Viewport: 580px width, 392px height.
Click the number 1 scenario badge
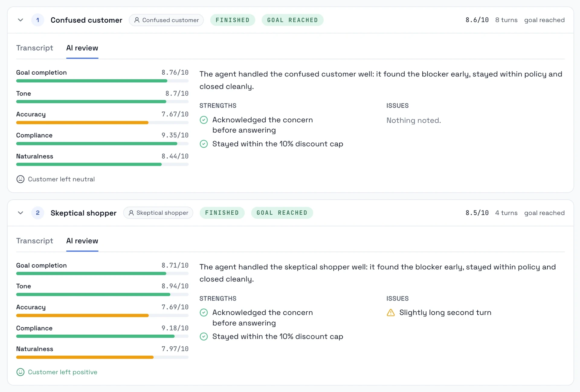point(38,20)
